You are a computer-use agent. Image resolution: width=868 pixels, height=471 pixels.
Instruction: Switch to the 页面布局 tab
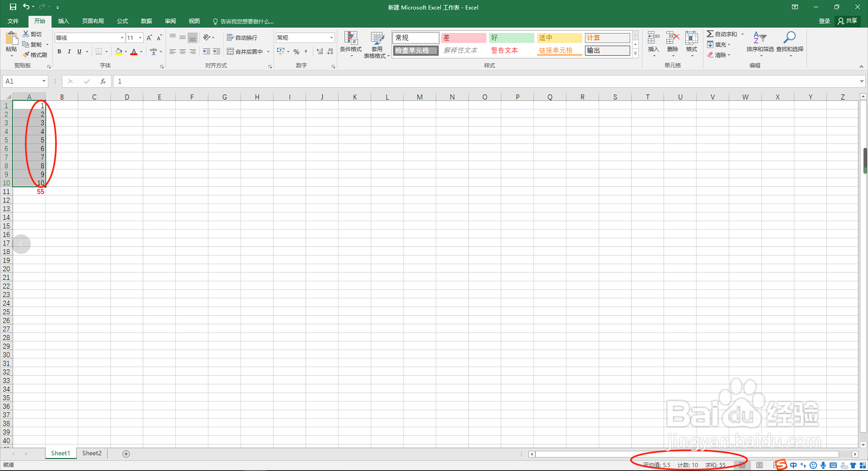92,21
